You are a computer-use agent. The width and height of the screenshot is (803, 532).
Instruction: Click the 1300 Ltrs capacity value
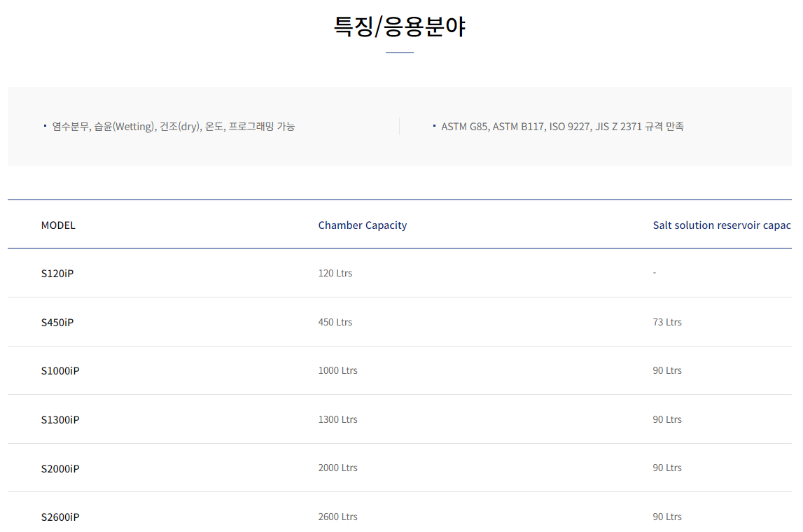338,419
